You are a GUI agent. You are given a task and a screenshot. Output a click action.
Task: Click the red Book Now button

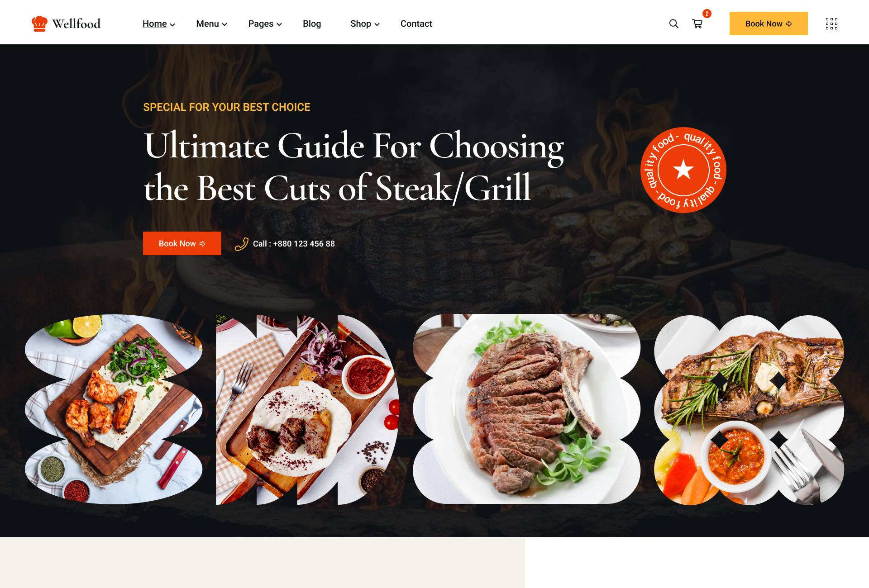tap(182, 243)
